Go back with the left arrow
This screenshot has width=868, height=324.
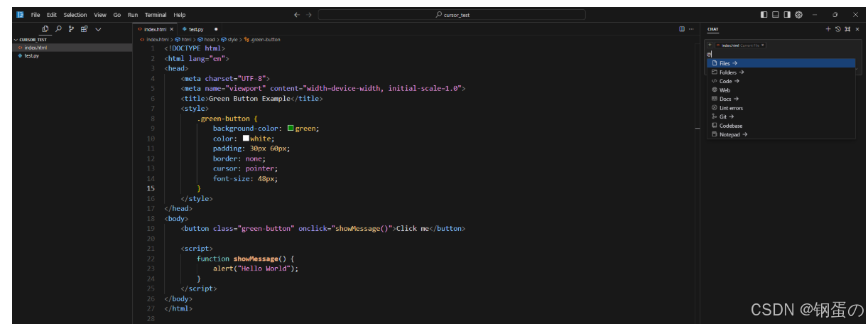click(x=297, y=14)
